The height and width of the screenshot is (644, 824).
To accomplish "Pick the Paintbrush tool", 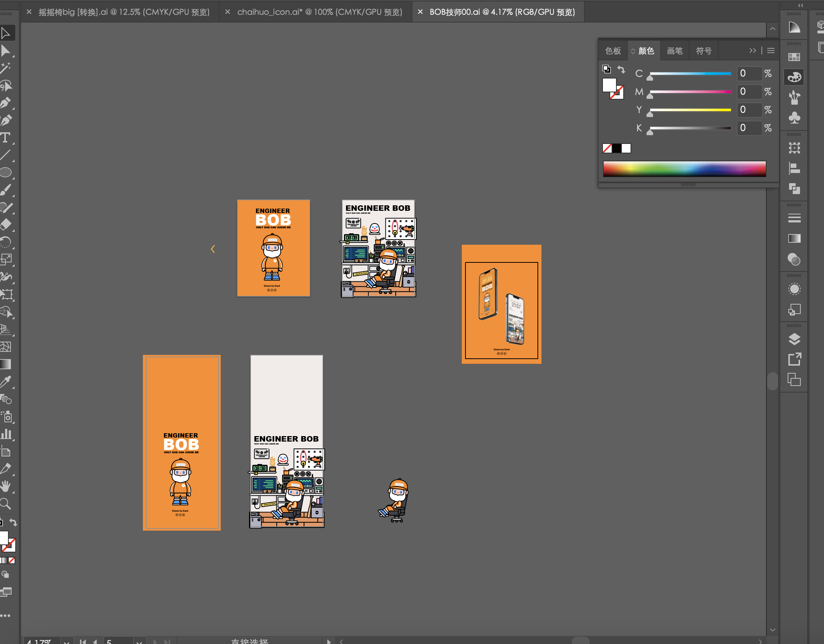I will [x=6, y=190].
